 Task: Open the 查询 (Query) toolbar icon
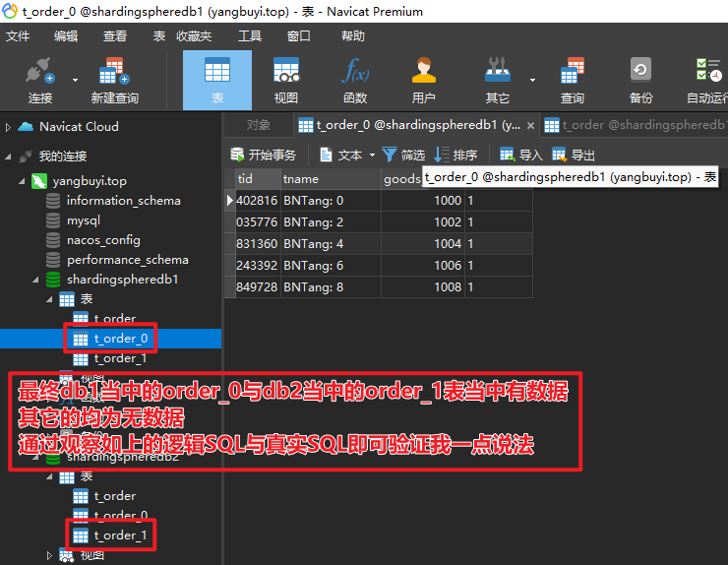pyautogui.click(x=572, y=80)
